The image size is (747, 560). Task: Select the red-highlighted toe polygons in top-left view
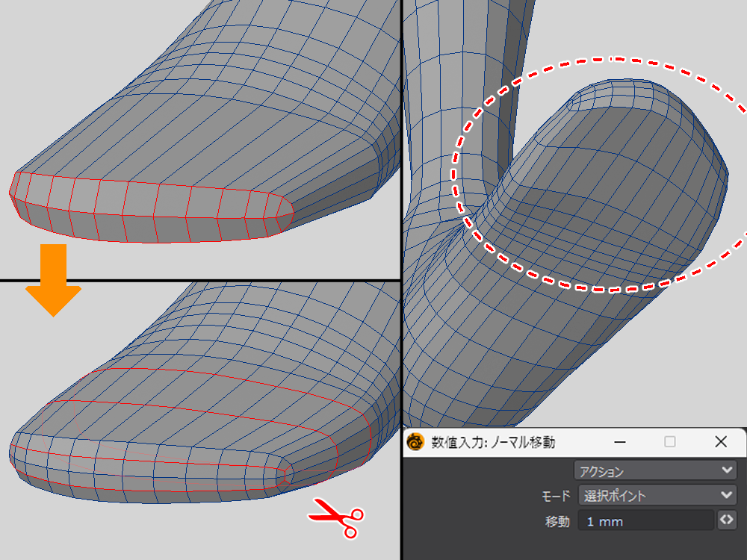tap(149, 209)
